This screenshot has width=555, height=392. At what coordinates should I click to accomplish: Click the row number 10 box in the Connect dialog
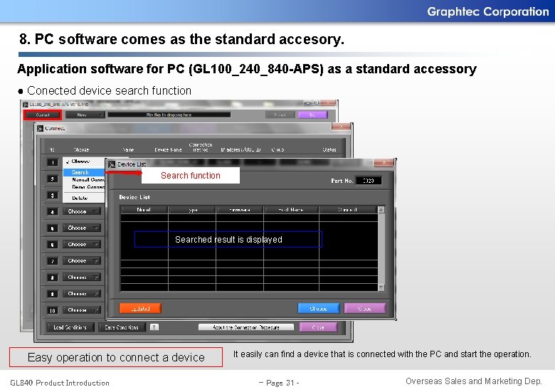click(x=53, y=310)
